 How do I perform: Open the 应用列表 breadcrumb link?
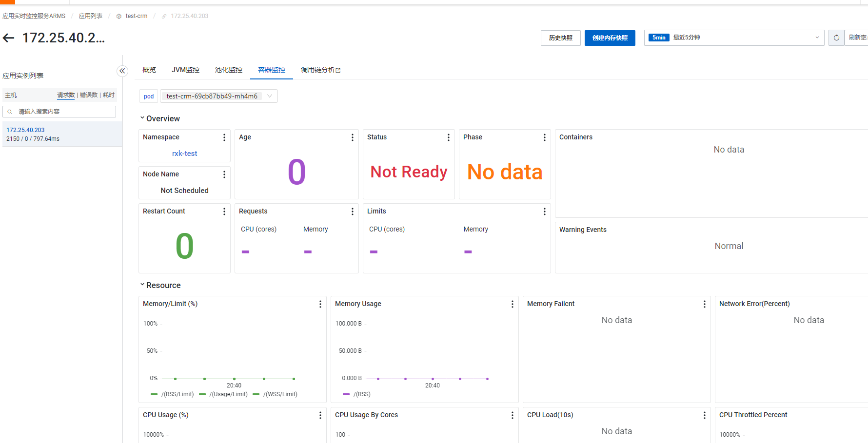pyautogui.click(x=91, y=16)
